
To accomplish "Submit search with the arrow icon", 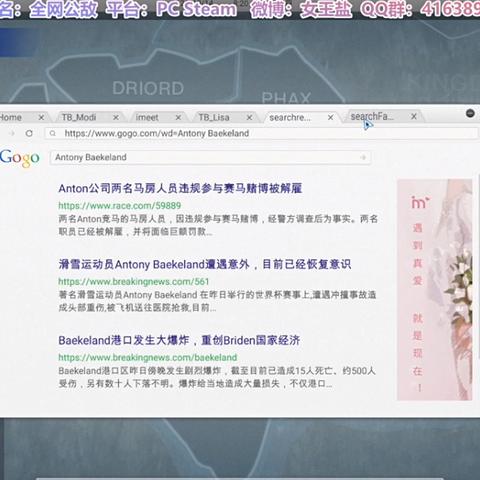I will click(x=363, y=157).
